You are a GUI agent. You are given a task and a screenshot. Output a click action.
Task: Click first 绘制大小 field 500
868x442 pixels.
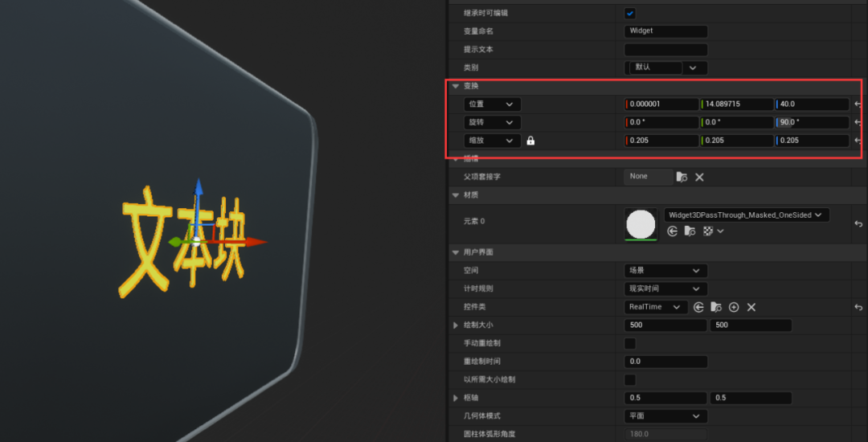tap(665, 325)
